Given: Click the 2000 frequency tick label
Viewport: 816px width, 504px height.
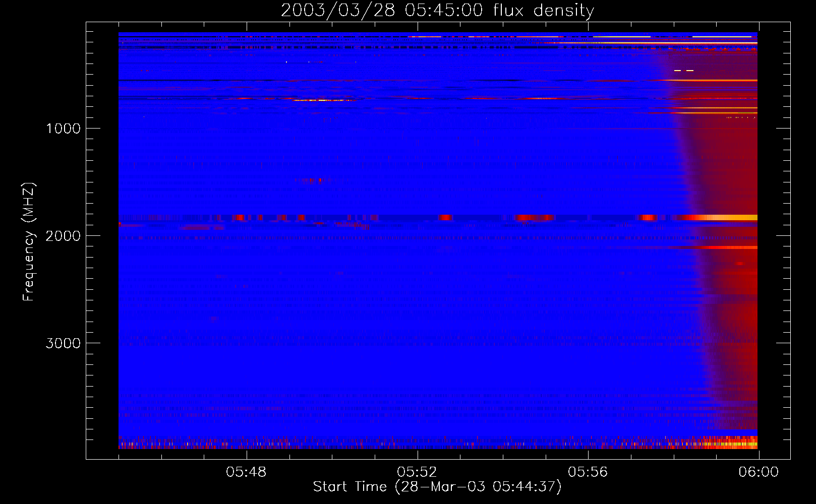Looking at the screenshot, I should coord(63,236).
